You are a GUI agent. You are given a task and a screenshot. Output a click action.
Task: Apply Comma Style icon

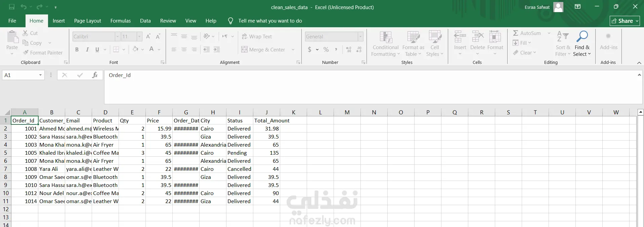point(336,49)
